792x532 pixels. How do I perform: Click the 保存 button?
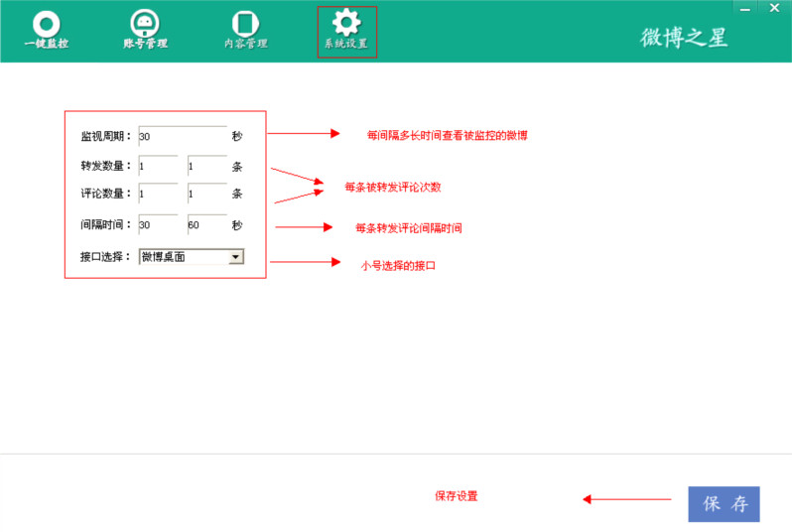coord(724,503)
